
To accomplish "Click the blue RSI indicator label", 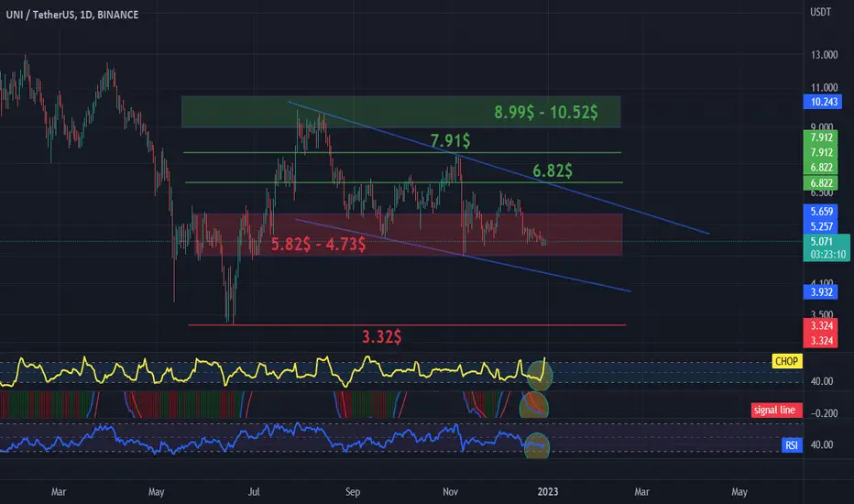I will tap(792, 445).
